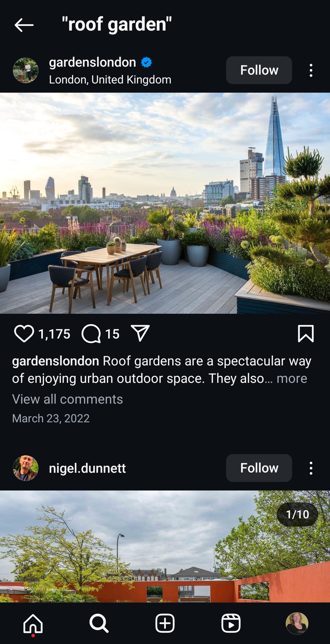This screenshot has height=644, width=330.
Task: Tap the gardenslondon username in header
Action: 93,62
